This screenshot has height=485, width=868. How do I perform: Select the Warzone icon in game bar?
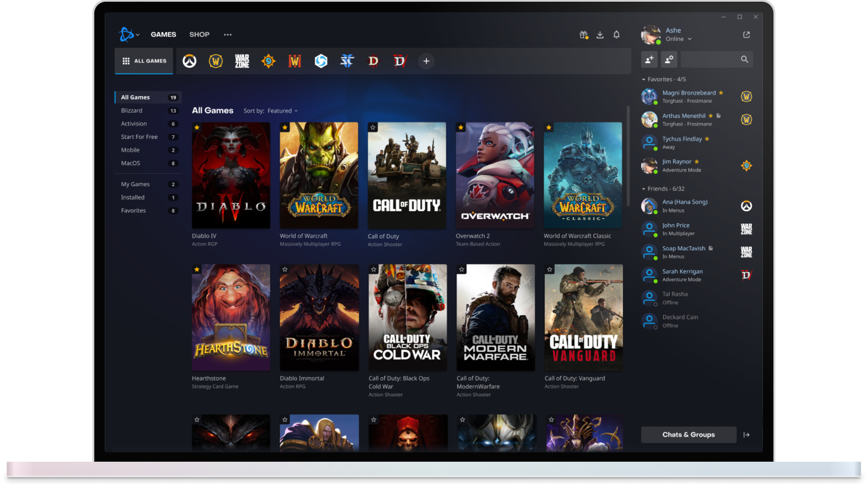pos(242,61)
